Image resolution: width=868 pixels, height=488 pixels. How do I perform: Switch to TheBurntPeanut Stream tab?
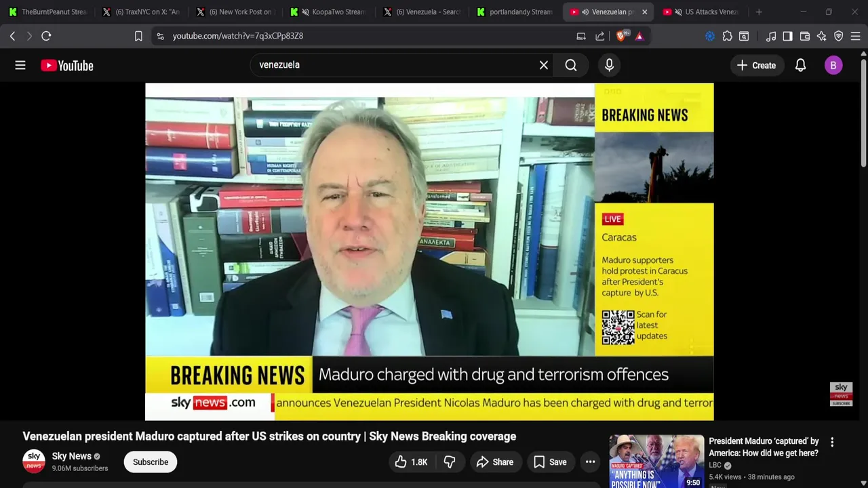tap(47, 12)
